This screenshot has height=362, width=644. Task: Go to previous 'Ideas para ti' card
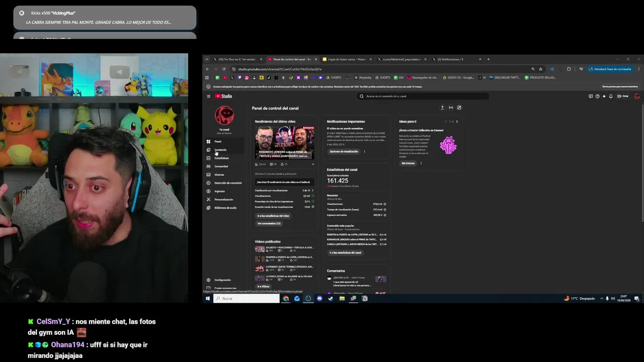tap(446, 121)
